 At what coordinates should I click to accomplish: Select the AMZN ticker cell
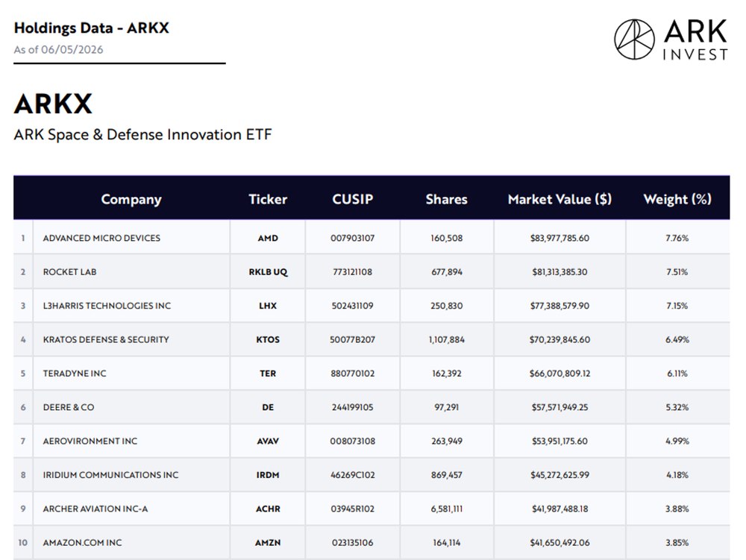268,542
